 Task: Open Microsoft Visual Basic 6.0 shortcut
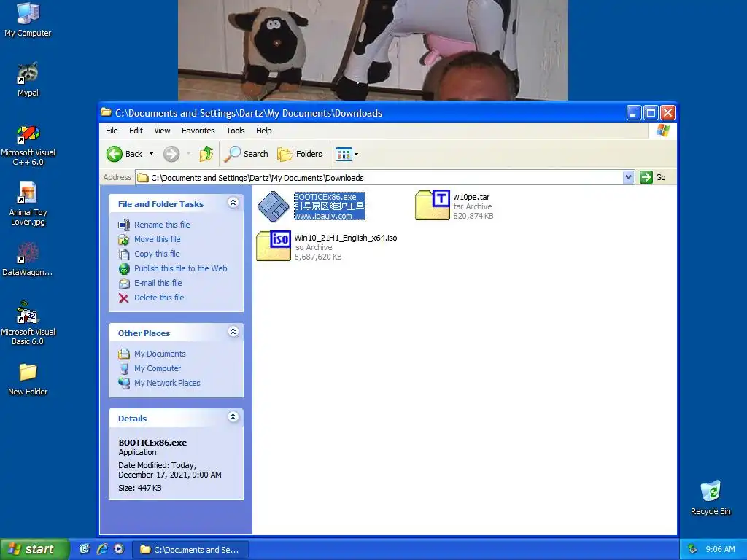coord(28,323)
